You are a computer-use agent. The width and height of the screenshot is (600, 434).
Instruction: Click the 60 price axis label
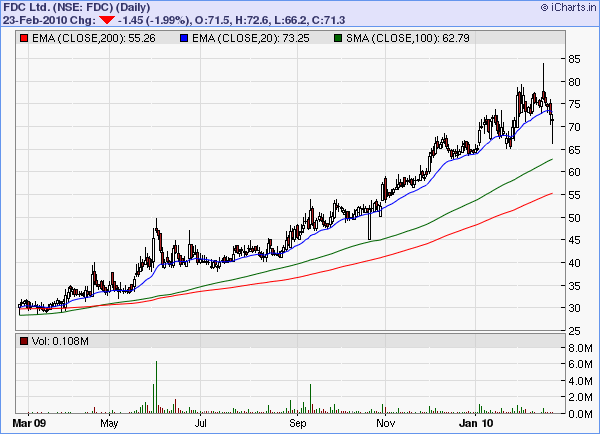[574, 172]
